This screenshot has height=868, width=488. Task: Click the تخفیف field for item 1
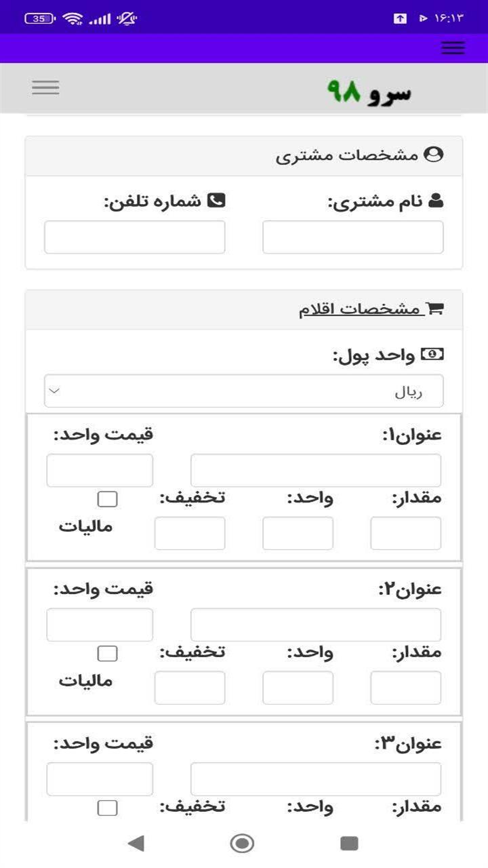point(190,533)
